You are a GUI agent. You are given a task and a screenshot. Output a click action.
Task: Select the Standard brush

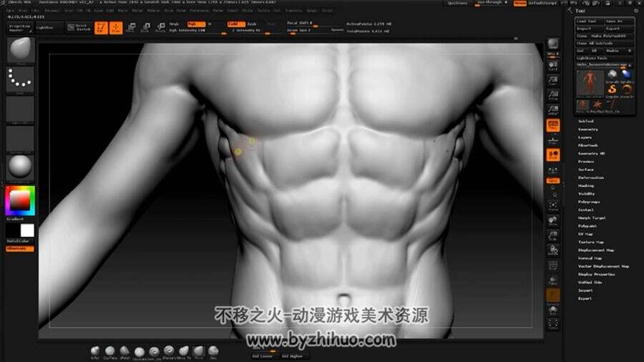[169, 351]
